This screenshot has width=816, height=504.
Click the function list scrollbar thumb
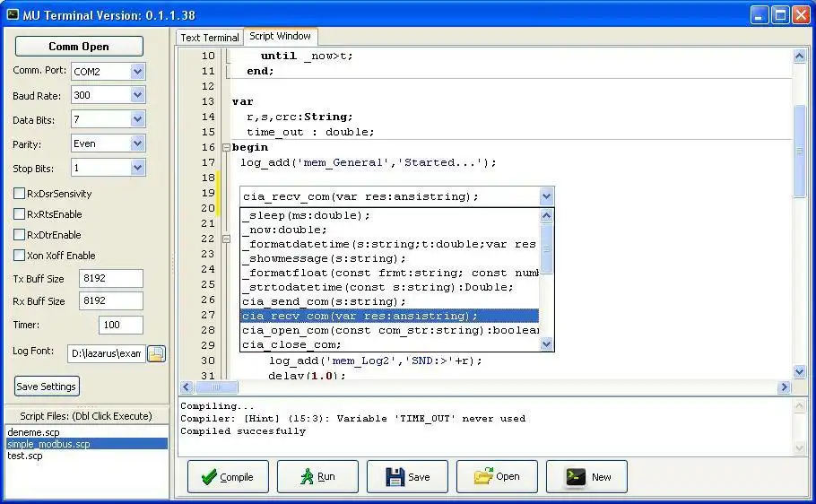point(546,249)
